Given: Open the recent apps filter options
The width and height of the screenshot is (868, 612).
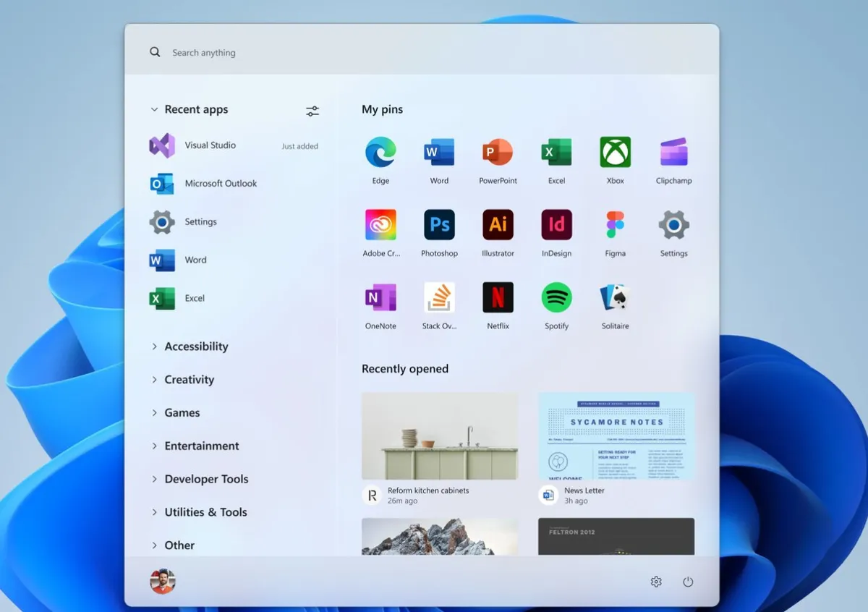Looking at the screenshot, I should click(x=312, y=110).
